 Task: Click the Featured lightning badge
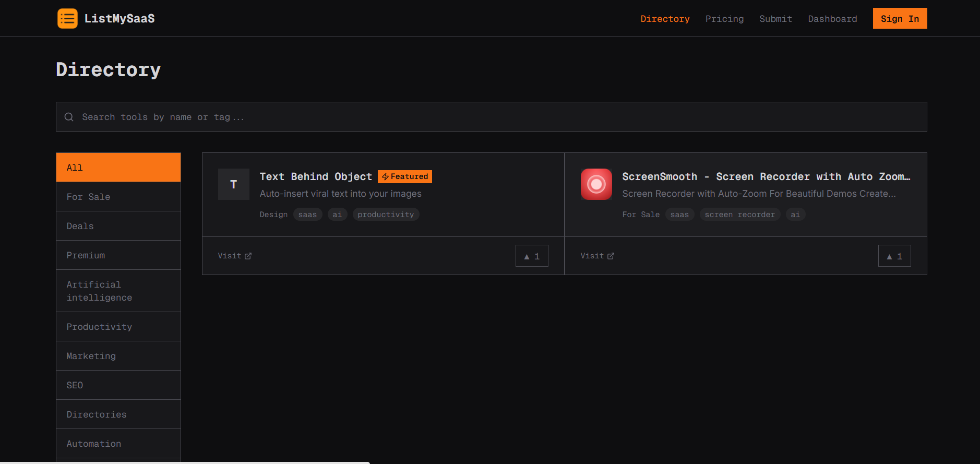point(405,176)
